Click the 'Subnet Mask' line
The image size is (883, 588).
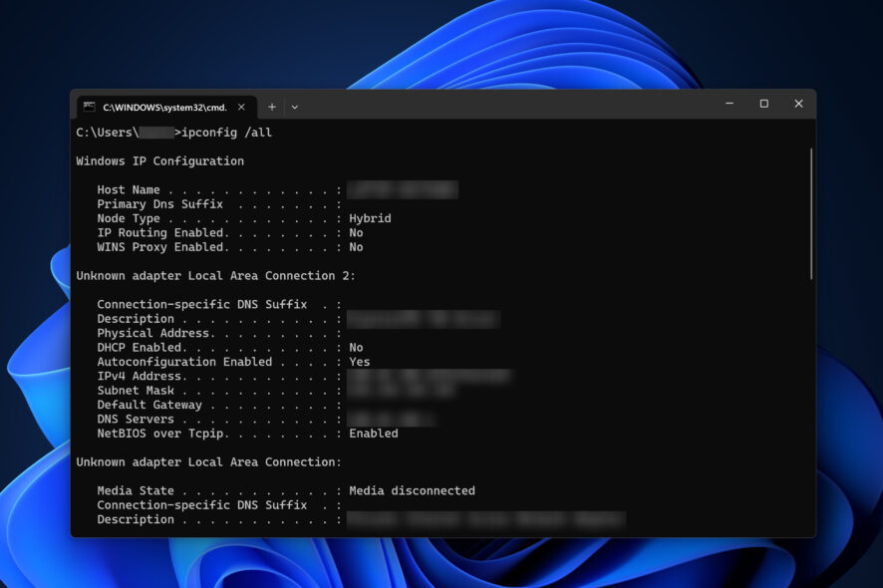coord(275,391)
